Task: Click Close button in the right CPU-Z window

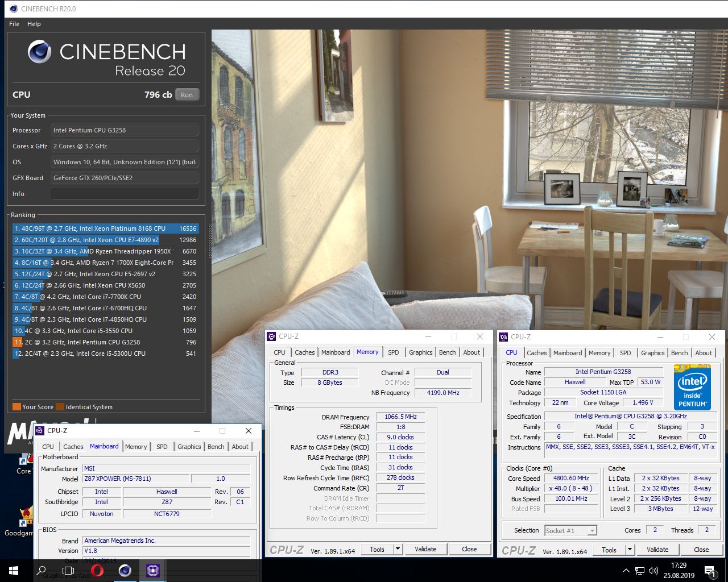Action: point(701,550)
